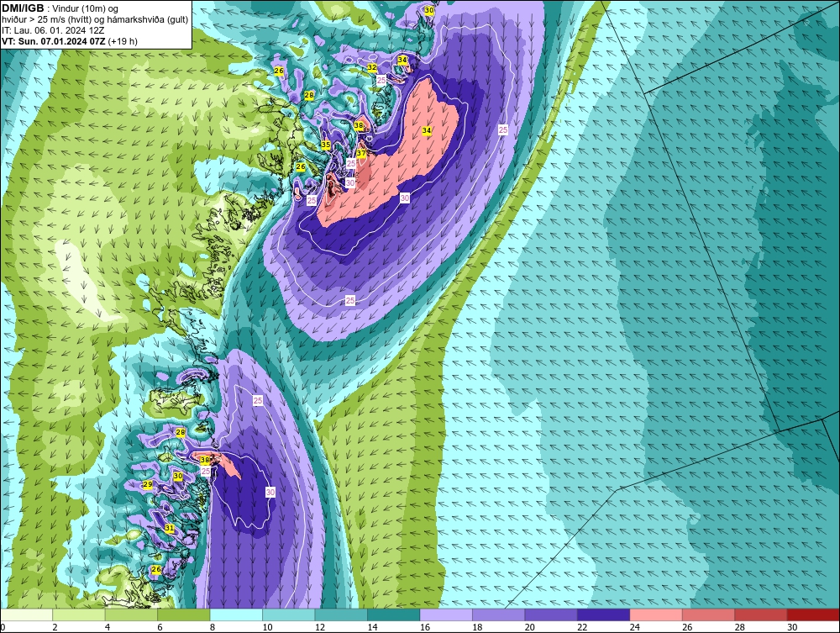Image resolution: width=840 pixels, height=633 pixels.
Task: Select the 16–18 m/s lavender legend swatch
Action: 446,615
